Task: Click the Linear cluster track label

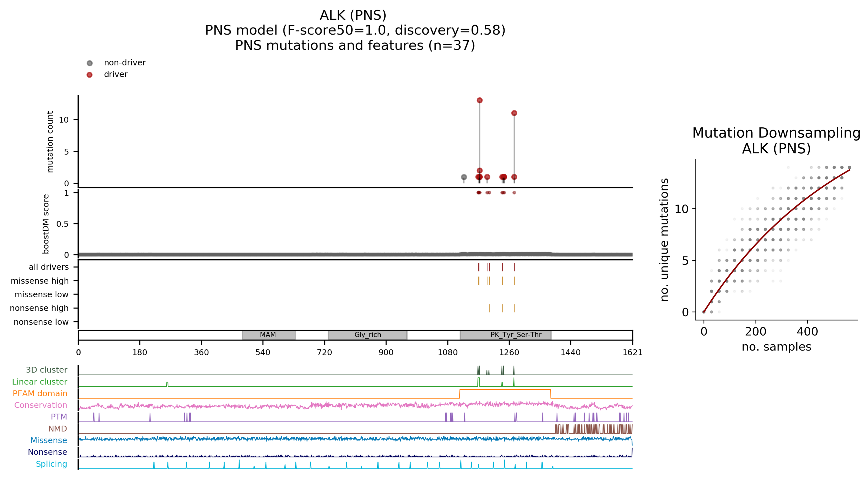Action: pos(40,382)
